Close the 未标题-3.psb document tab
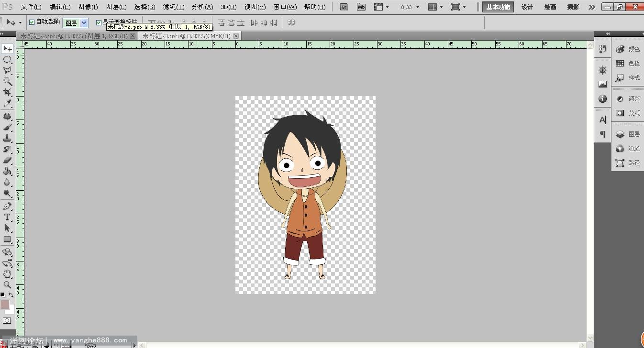 (x=236, y=36)
